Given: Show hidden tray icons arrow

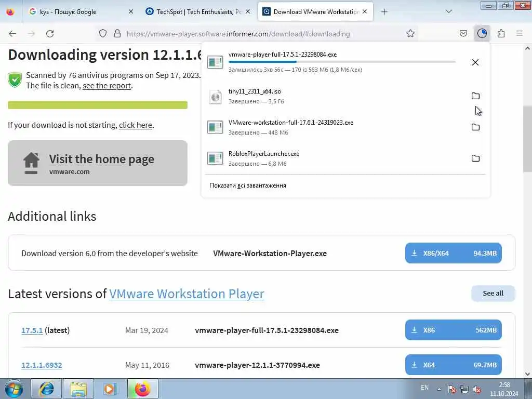Looking at the screenshot, I should point(439,389).
